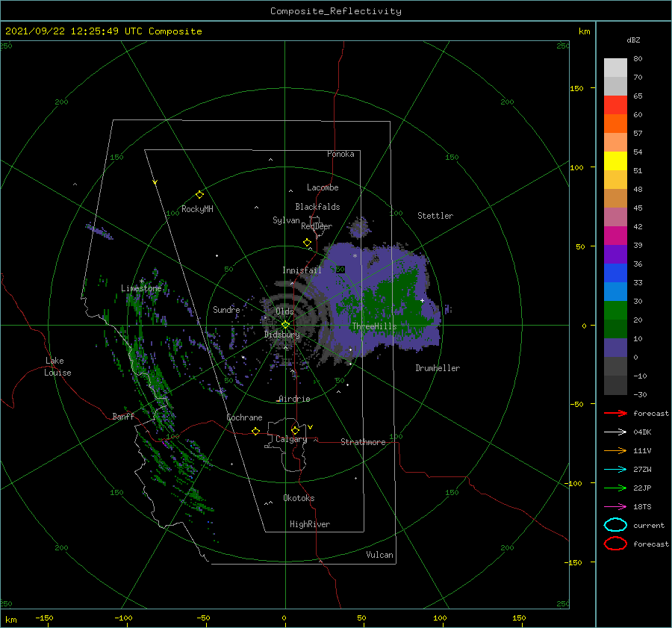
Task: Click the light gray 80 dBZ swatch
Action: [x=615, y=67]
